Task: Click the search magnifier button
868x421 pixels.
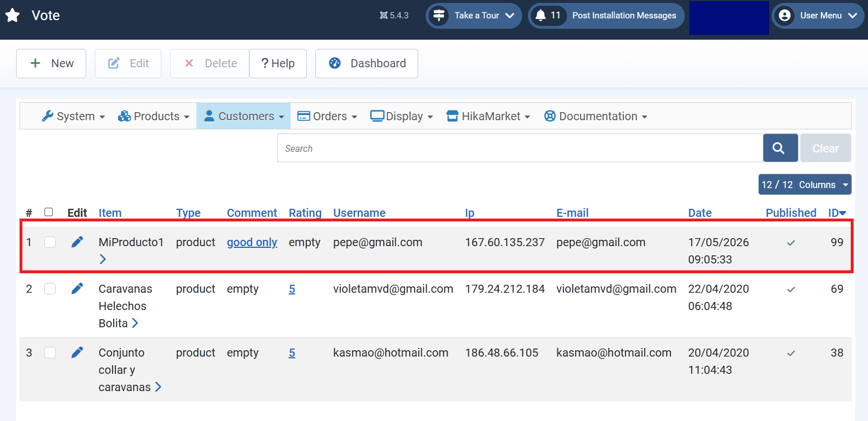Action: click(x=780, y=148)
